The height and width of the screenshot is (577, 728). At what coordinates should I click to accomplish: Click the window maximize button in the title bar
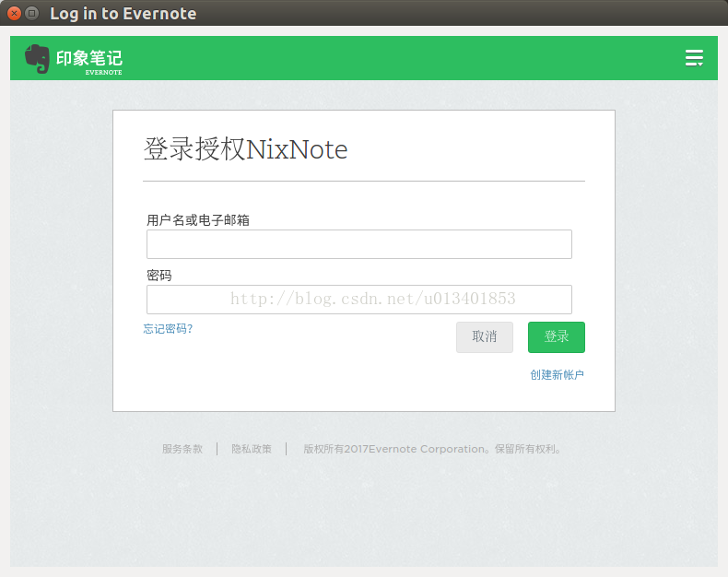[31, 13]
